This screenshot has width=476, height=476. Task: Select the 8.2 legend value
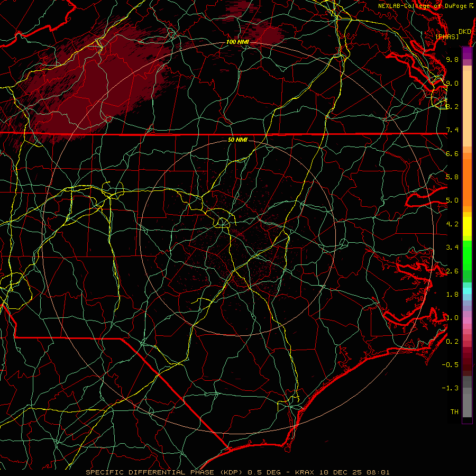tap(452, 106)
